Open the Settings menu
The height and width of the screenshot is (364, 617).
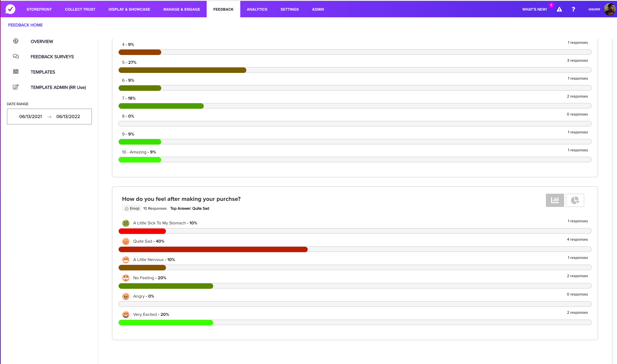[290, 9]
